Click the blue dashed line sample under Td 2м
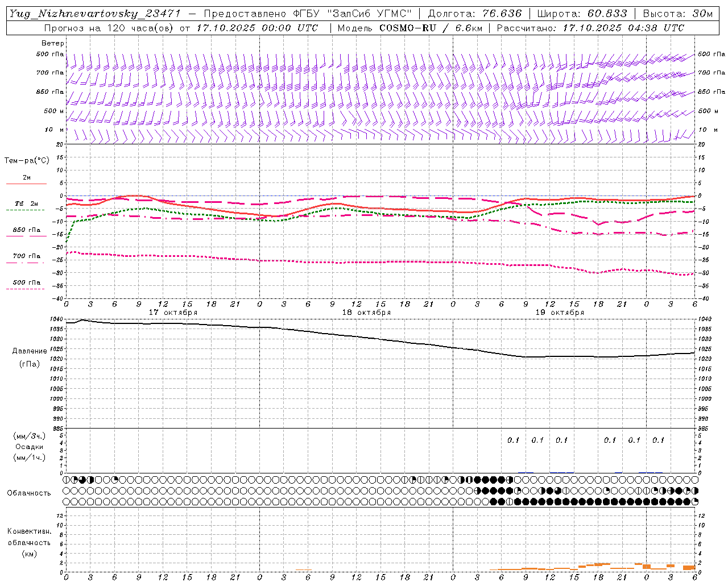 (x=26, y=210)
